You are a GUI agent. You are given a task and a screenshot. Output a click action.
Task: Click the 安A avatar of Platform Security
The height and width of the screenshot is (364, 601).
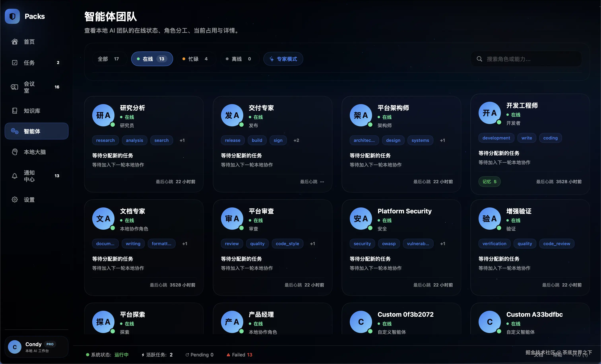point(361,219)
